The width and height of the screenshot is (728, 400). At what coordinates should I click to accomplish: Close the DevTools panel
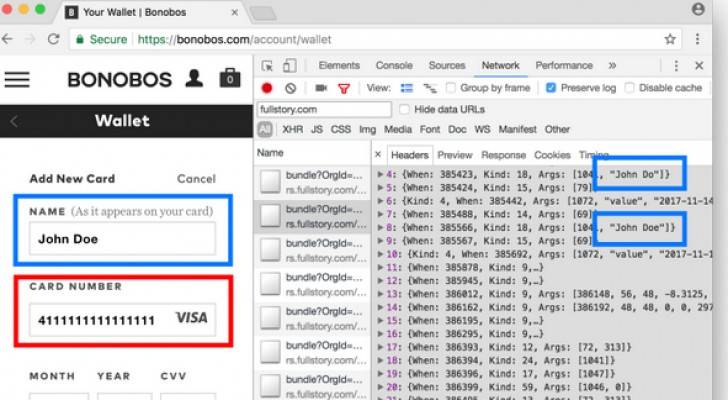[x=699, y=66]
